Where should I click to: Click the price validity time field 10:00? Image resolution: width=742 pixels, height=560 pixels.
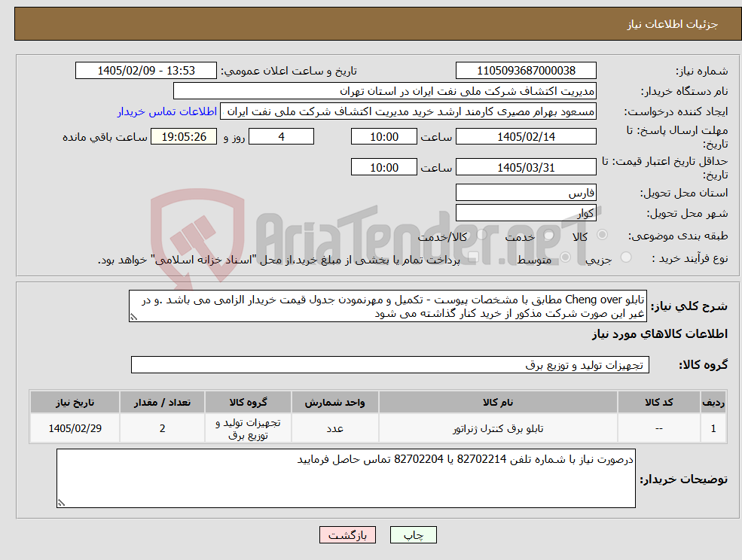point(383,167)
